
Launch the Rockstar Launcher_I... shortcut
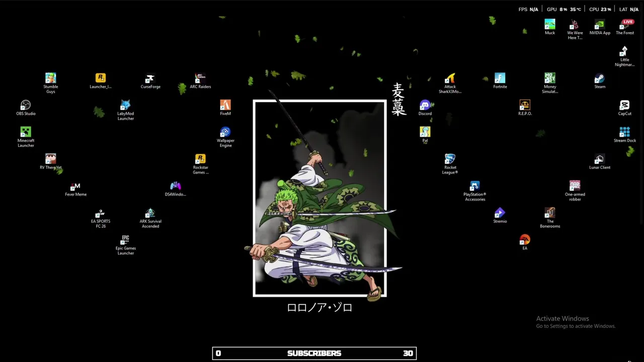click(100, 80)
